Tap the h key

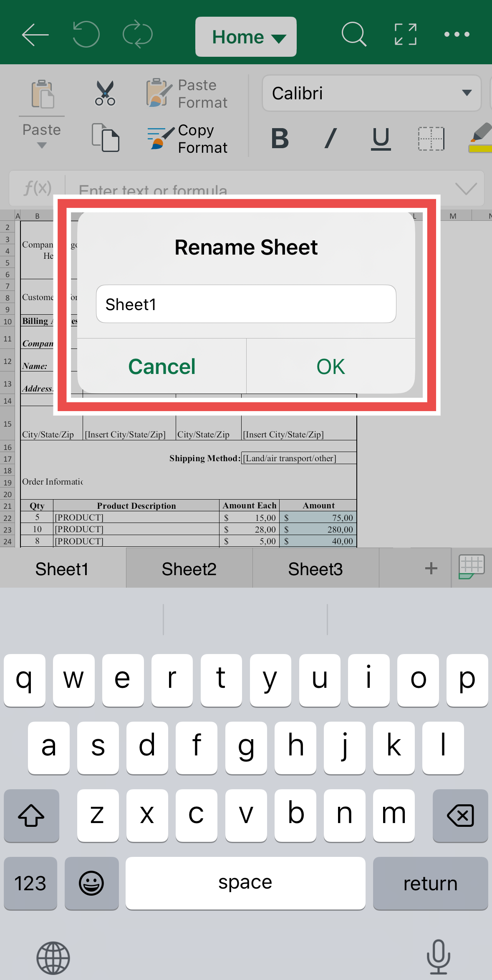click(x=295, y=748)
